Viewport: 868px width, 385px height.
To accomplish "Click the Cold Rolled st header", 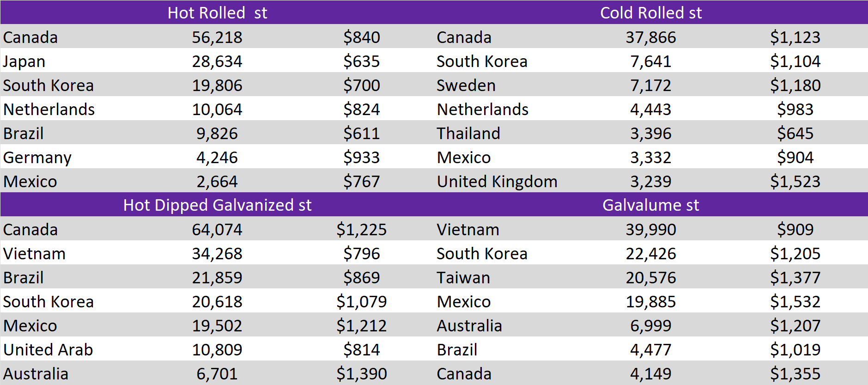I will pyautogui.click(x=650, y=13).
